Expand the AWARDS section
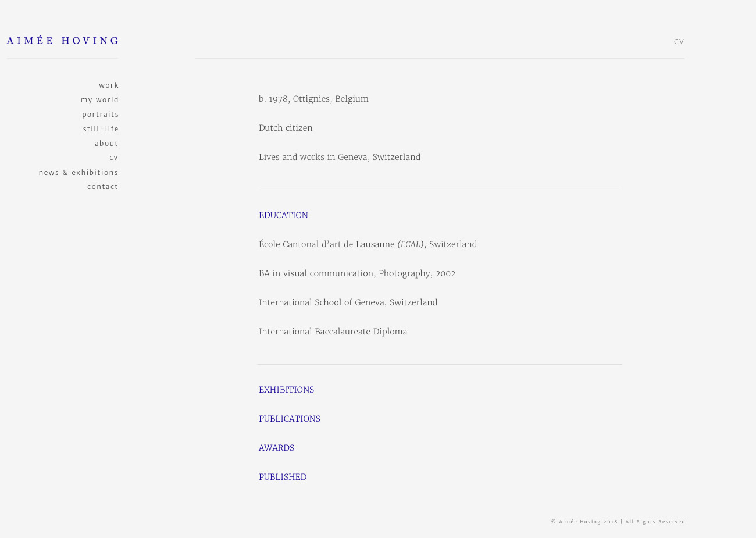Image resolution: width=756 pixels, height=538 pixels. pos(276,448)
